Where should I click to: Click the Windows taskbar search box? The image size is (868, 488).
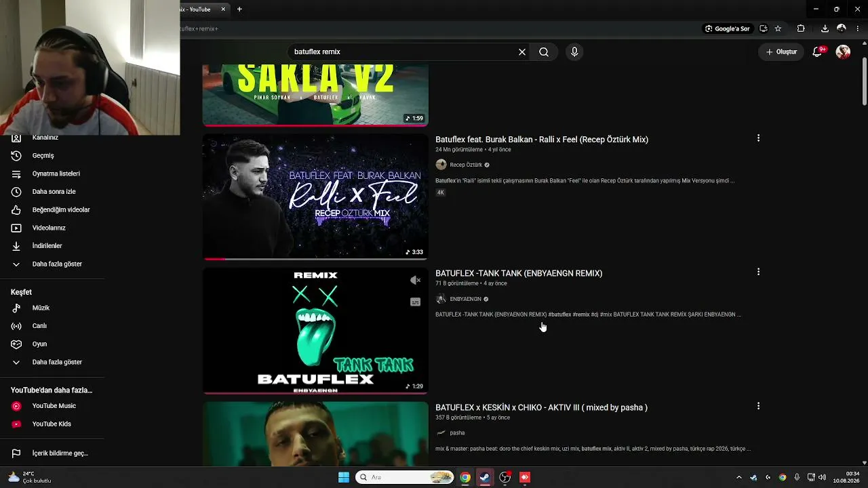click(405, 477)
